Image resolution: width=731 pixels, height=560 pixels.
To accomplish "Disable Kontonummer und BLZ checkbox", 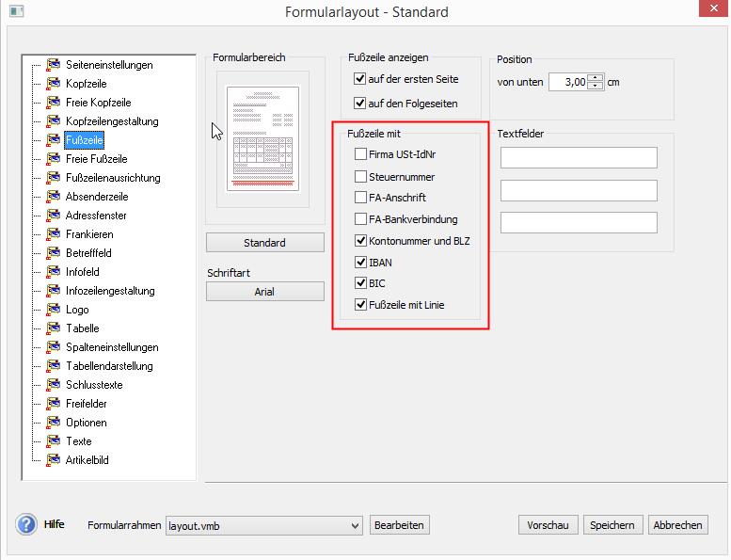I will point(360,241).
